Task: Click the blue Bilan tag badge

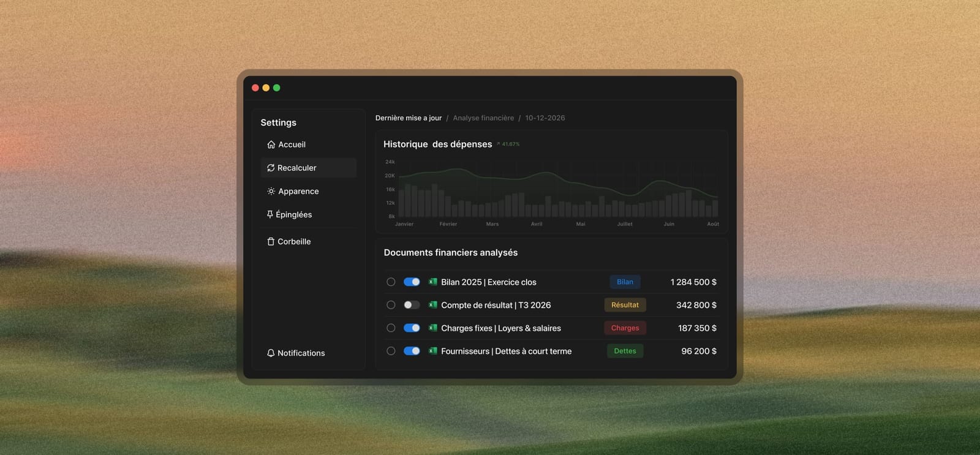Action: pos(625,282)
